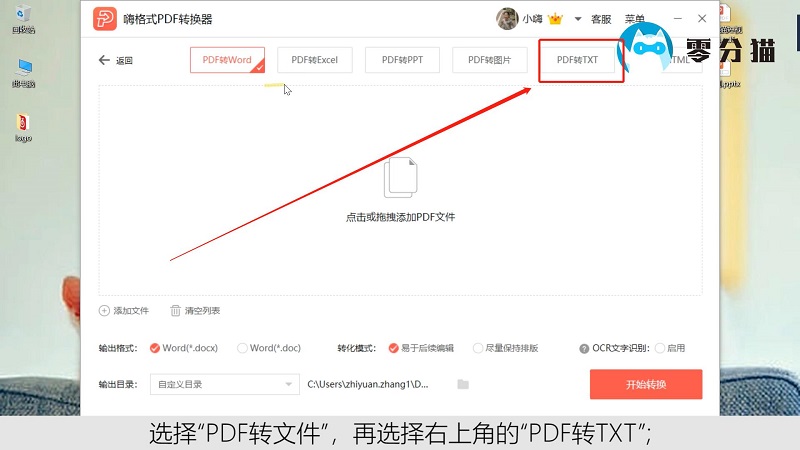800x450 pixels.
Task: Select the PDF转Excel tab
Action: click(315, 60)
